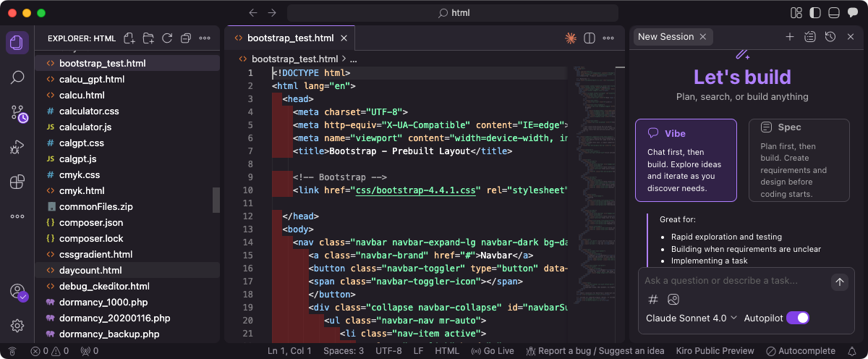Open daycount.html in Explorer
The image size is (868, 359).
90,271
